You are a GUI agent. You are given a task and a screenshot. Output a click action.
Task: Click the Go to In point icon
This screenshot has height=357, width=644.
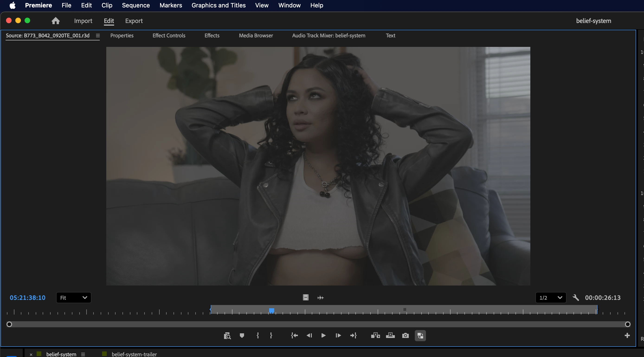294,335
